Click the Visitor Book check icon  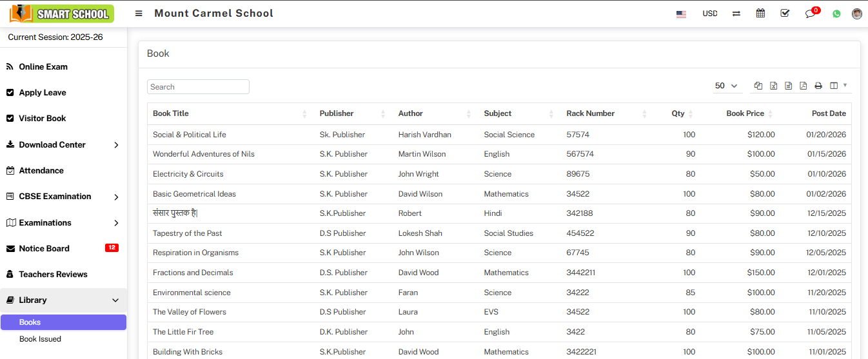click(10, 119)
